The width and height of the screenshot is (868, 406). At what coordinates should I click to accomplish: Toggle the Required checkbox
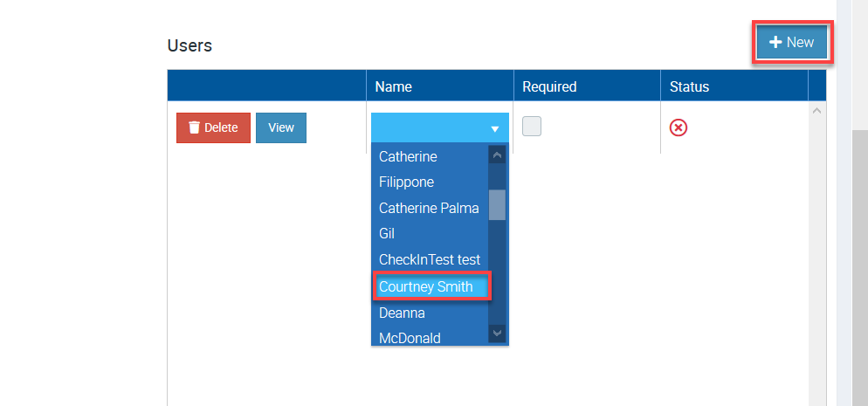(x=532, y=127)
